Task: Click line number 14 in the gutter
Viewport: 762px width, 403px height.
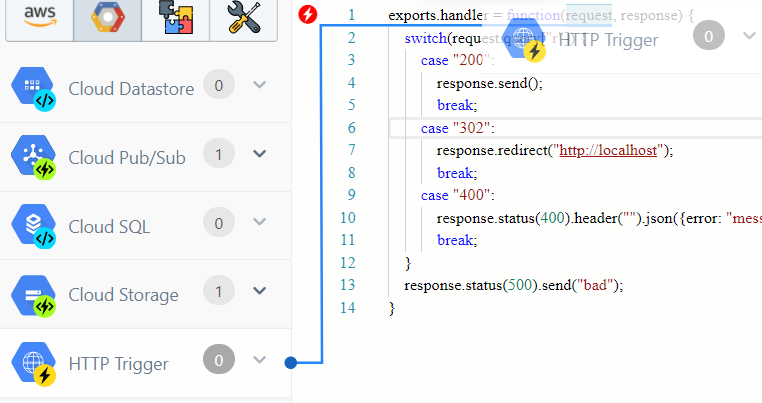Action: coord(347,308)
